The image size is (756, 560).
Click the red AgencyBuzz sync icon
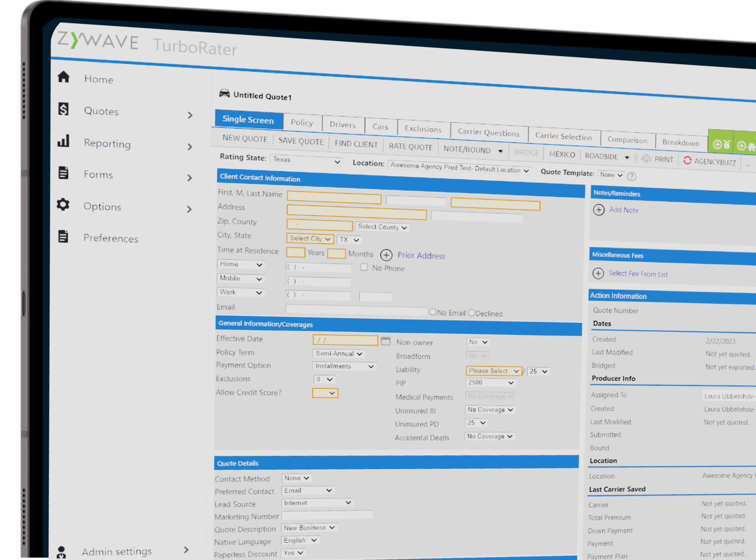pos(687,160)
